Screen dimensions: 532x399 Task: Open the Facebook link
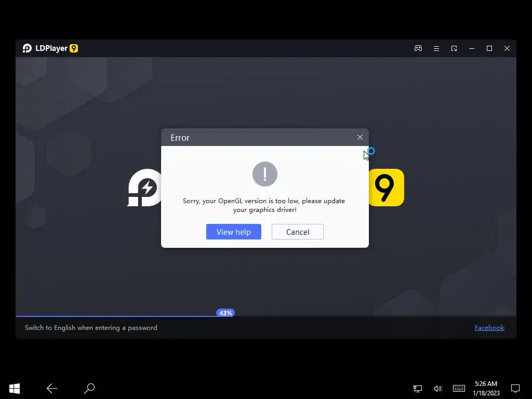489,328
